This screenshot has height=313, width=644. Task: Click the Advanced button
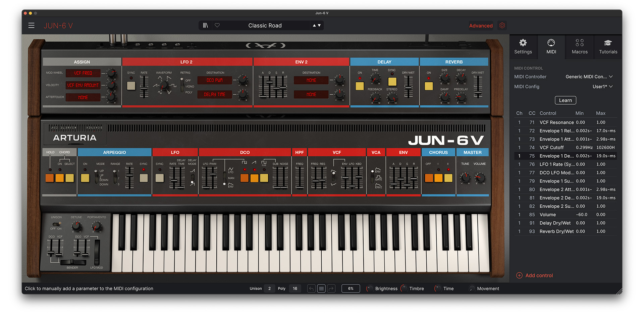481,26
